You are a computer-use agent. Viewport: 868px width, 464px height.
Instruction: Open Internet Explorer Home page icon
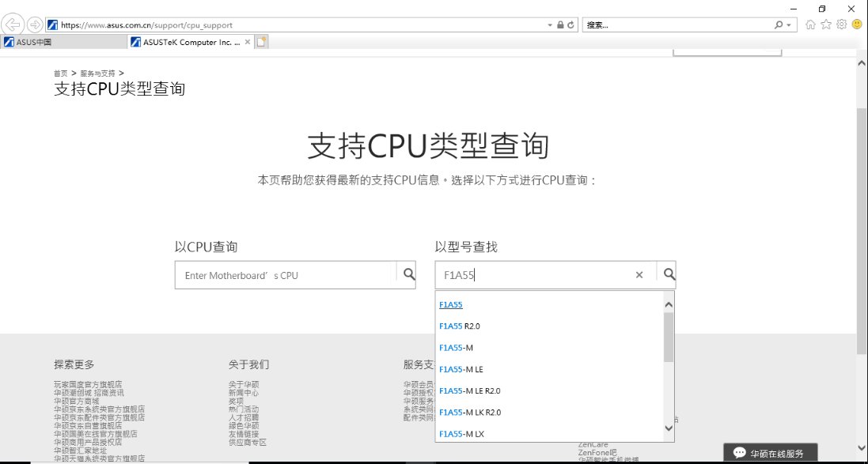[810, 24]
